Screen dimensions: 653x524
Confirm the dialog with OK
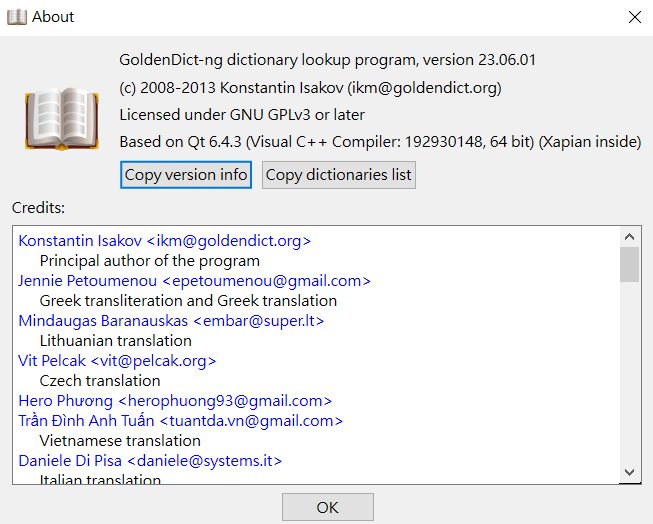(x=327, y=507)
